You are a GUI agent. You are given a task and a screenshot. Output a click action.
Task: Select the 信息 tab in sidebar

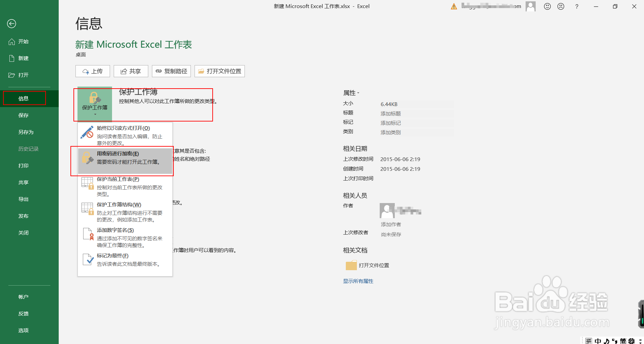[x=29, y=98]
